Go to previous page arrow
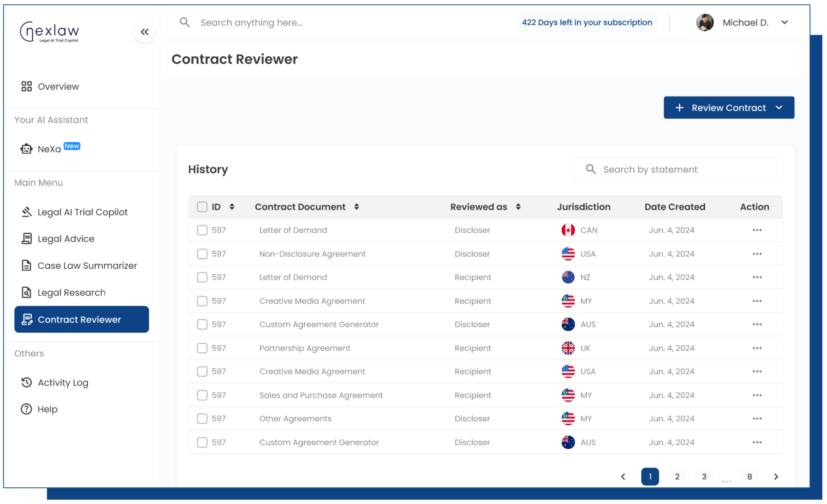 pyautogui.click(x=623, y=477)
